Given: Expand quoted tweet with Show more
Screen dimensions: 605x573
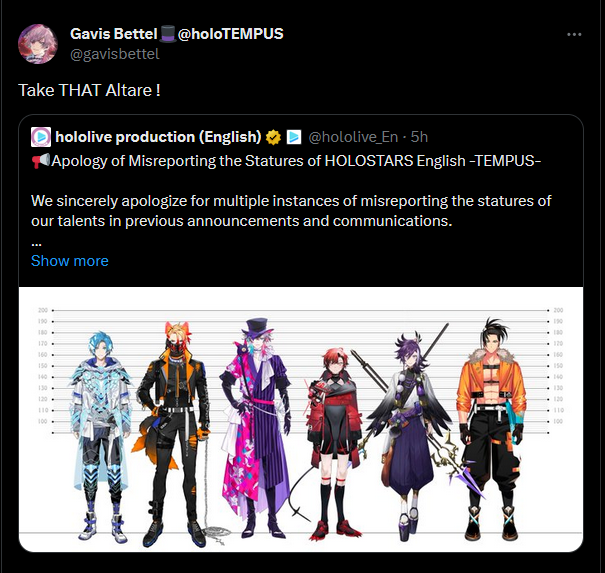Looking at the screenshot, I should (x=70, y=261).
